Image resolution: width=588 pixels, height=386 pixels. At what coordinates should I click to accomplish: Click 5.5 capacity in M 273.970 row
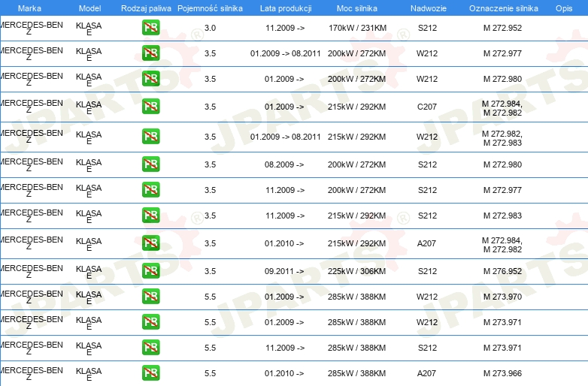[x=210, y=297]
